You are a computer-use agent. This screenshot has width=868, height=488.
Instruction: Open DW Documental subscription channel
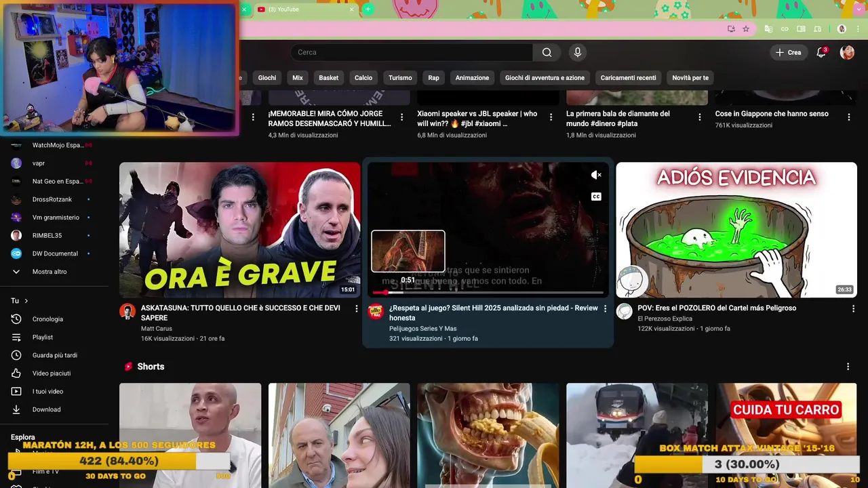(x=54, y=253)
